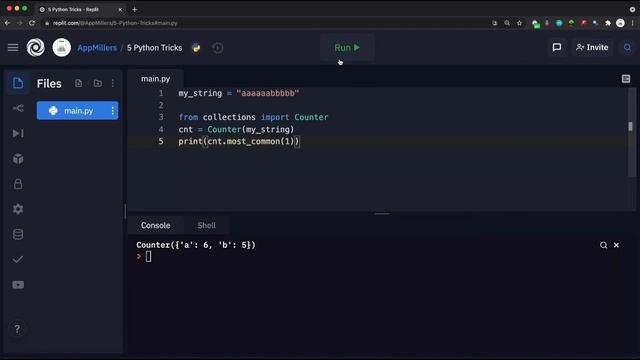Open the video tutorials sidebar icon
Viewport: 640px width, 360px height.
pyautogui.click(x=18, y=284)
